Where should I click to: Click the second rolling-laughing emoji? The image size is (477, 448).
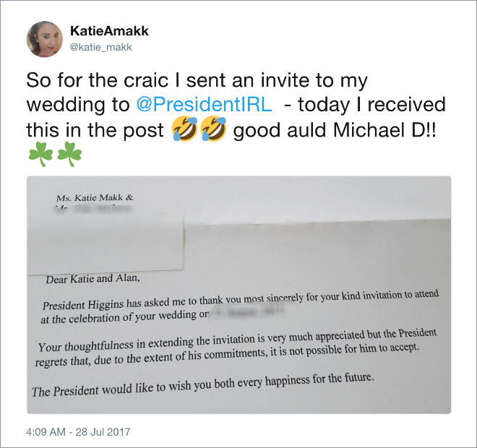214,129
